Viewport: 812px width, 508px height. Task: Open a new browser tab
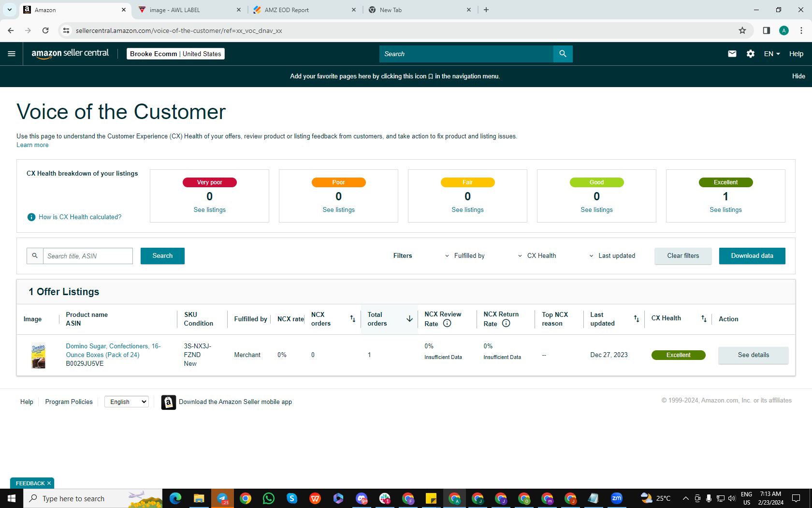coord(486,10)
